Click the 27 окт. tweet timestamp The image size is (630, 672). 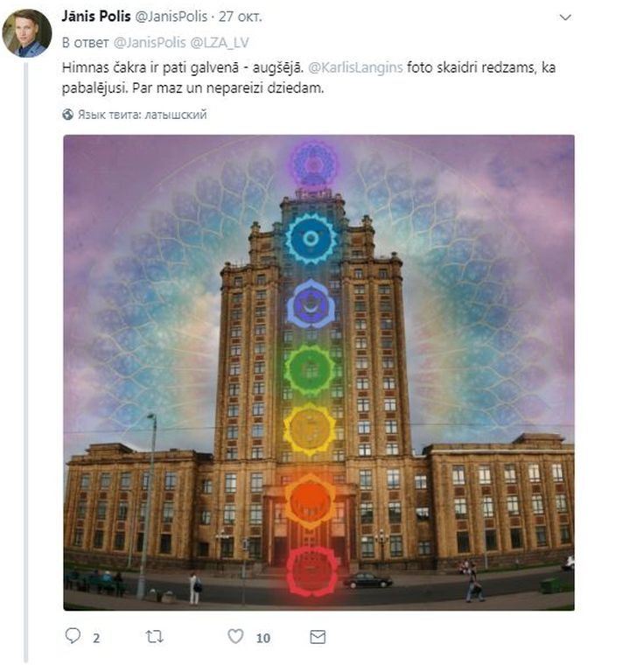click(x=240, y=17)
